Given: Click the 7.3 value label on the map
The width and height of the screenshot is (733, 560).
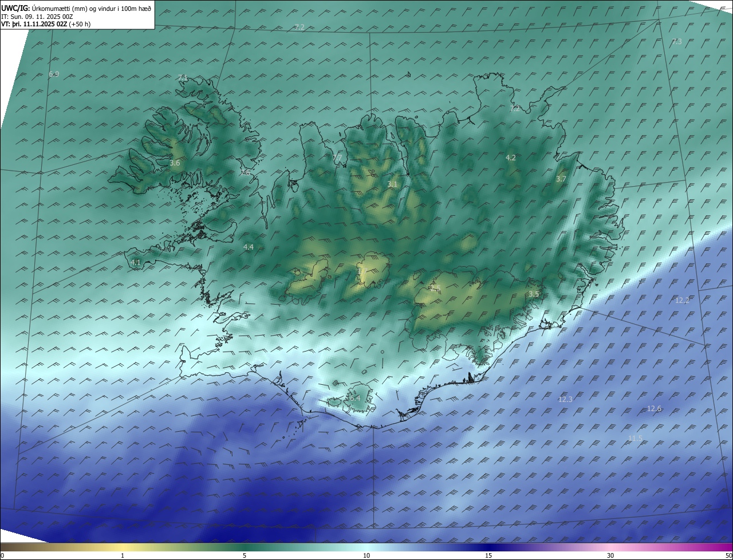Looking at the screenshot, I should click(677, 41).
